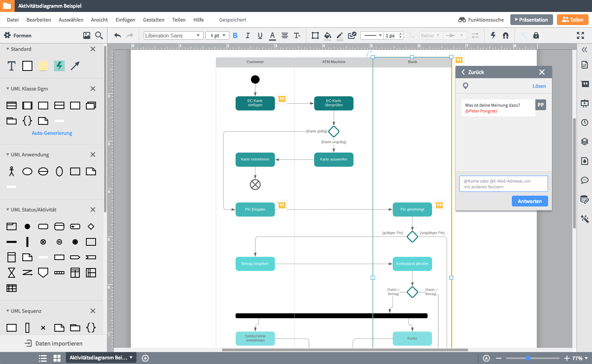This screenshot has width=592, height=364.
Task: Click the undo arrow icon
Action: [x=118, y=35]
